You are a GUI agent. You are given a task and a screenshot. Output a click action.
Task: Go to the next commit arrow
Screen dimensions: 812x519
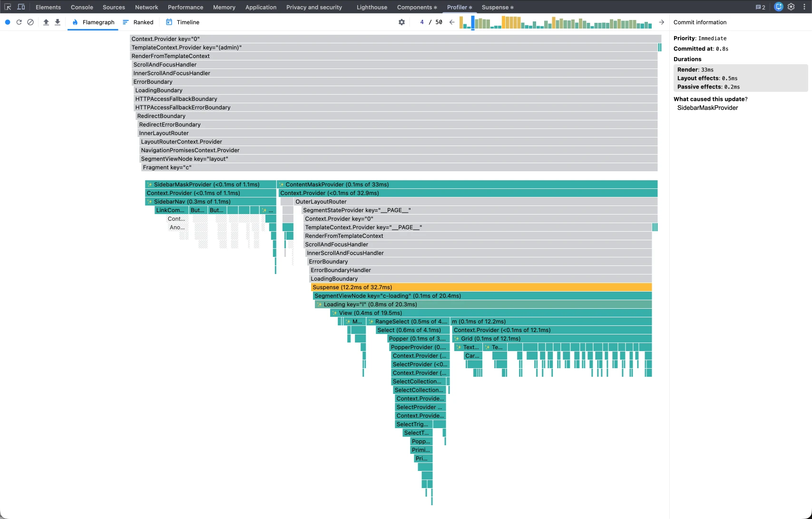click(x=661, y=22)
